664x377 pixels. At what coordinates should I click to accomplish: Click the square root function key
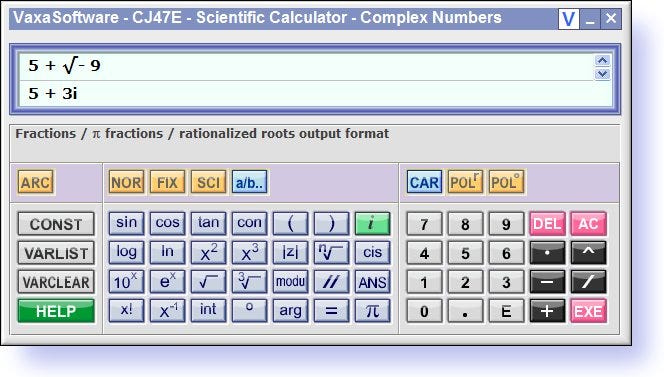tap(208, 282)
